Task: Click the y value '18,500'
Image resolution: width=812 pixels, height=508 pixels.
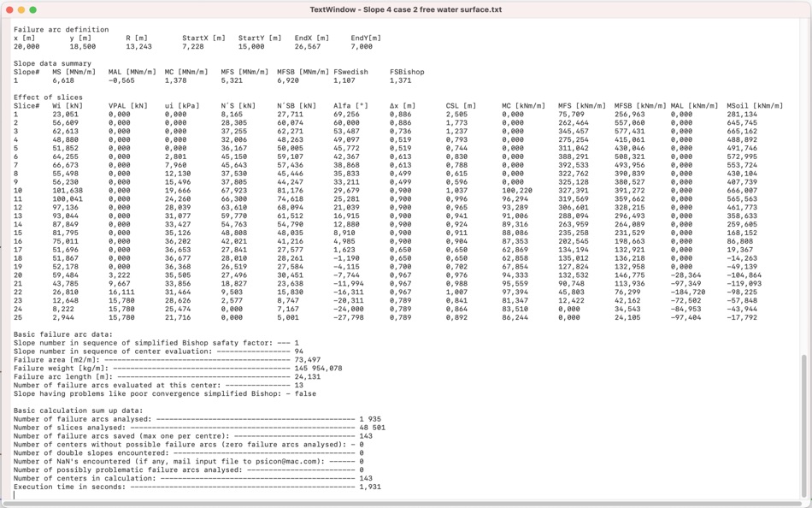Action: (x=83, y=46)
